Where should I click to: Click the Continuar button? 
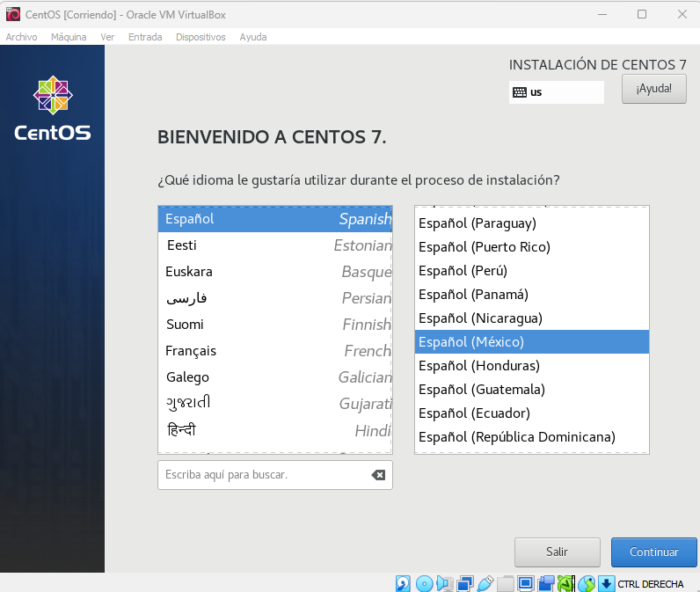click(654, 552)
